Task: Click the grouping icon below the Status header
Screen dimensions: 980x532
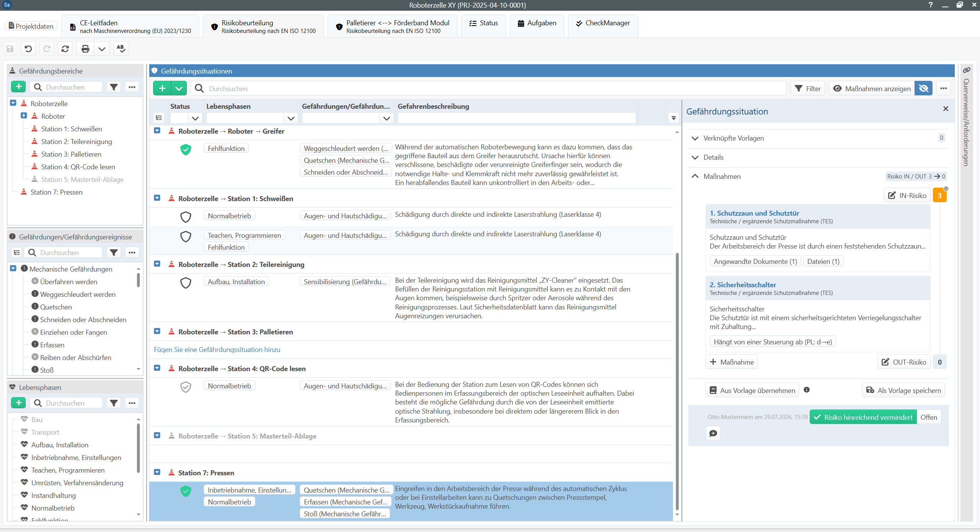Action: 159,118
